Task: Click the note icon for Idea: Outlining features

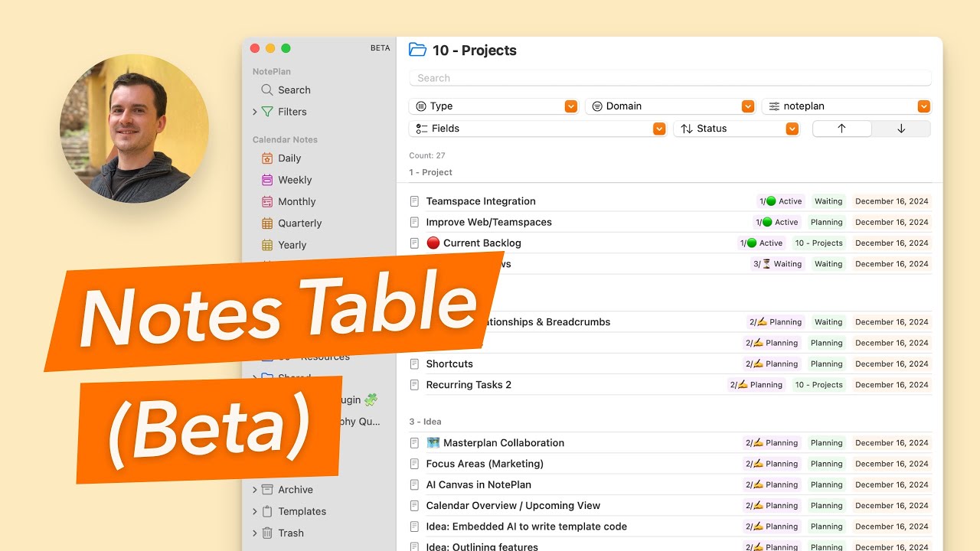Action: tap(414, 546)
